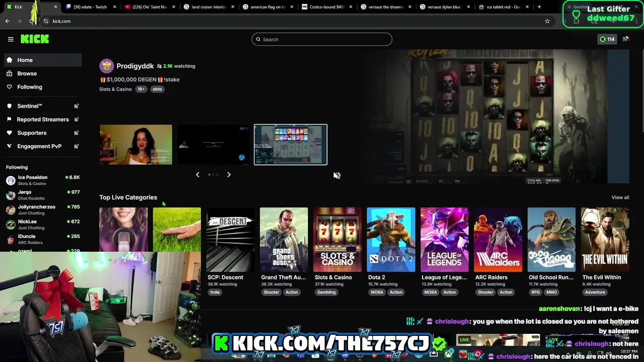Viewport: 644px width, 362px height.
Task: Open the ARC Raiders category card
Action: pyautogui.click(x=498, y=240)
